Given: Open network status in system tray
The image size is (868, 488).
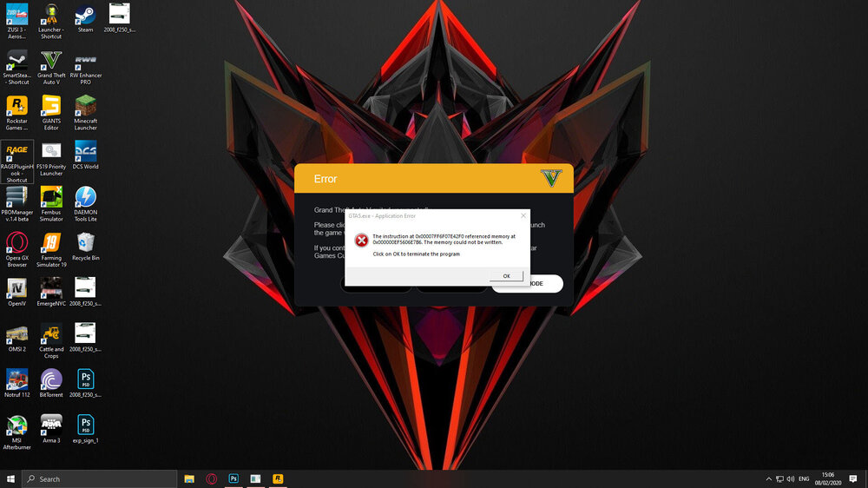Looking at the screenshot, I should [x=779, y=479].
